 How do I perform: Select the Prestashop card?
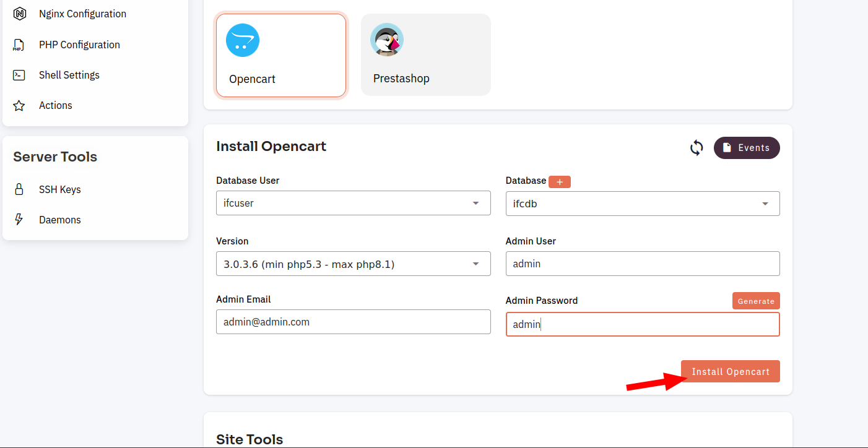click(x=426, y=55)
